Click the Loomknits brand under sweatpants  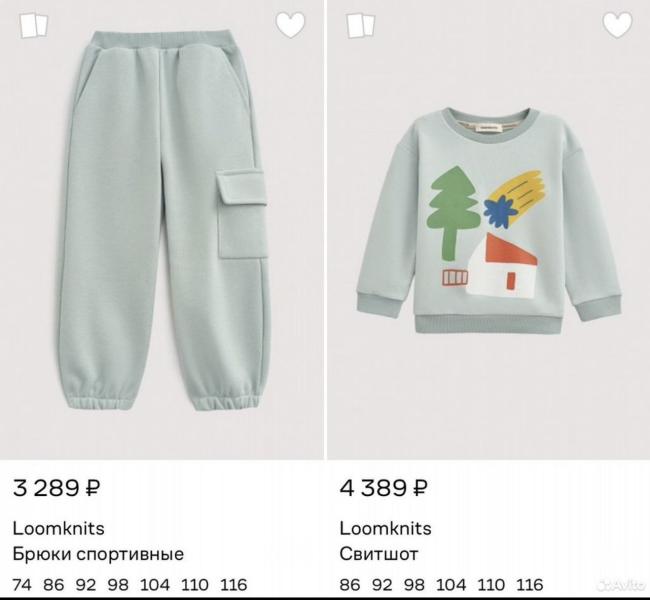click(x=58, y=528)
